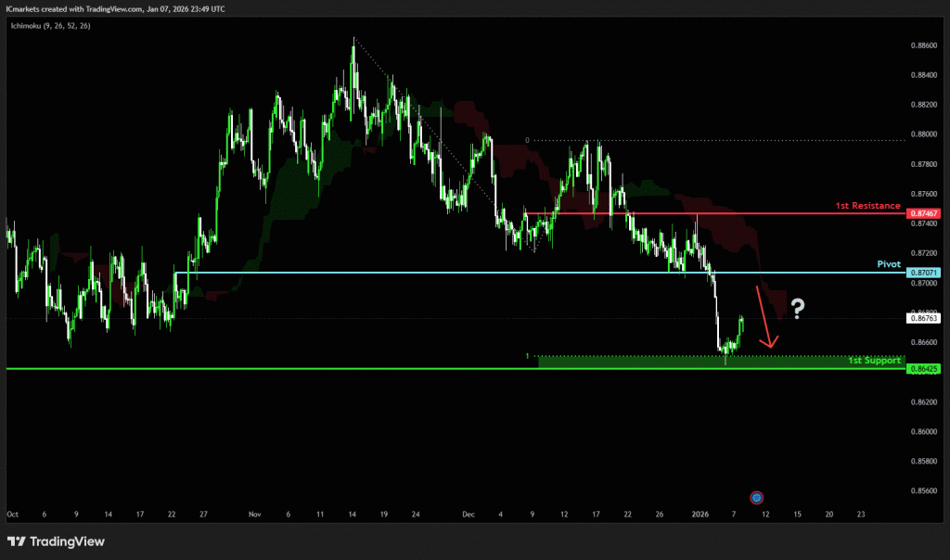950x560 pixels.
Task: Select the Fibonacci 0 level marker
Action: click(x=527, y=141)
